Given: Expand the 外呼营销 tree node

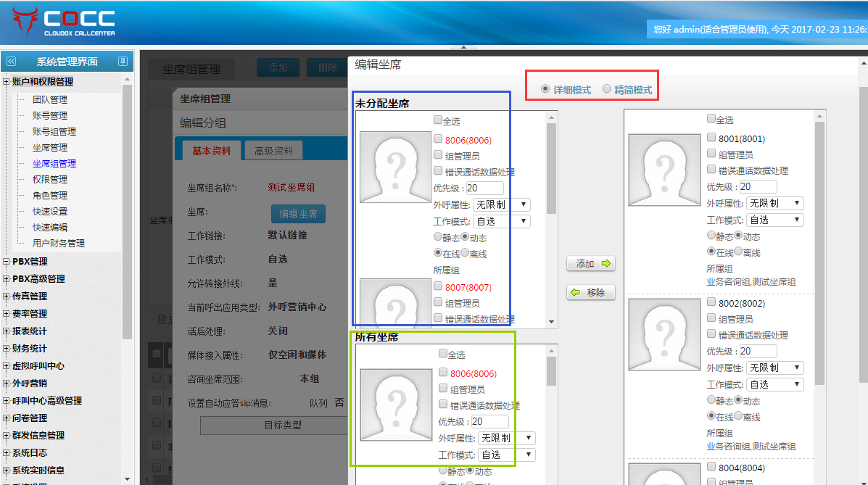Looking at the screenshot, I should (x=7, y=384).
